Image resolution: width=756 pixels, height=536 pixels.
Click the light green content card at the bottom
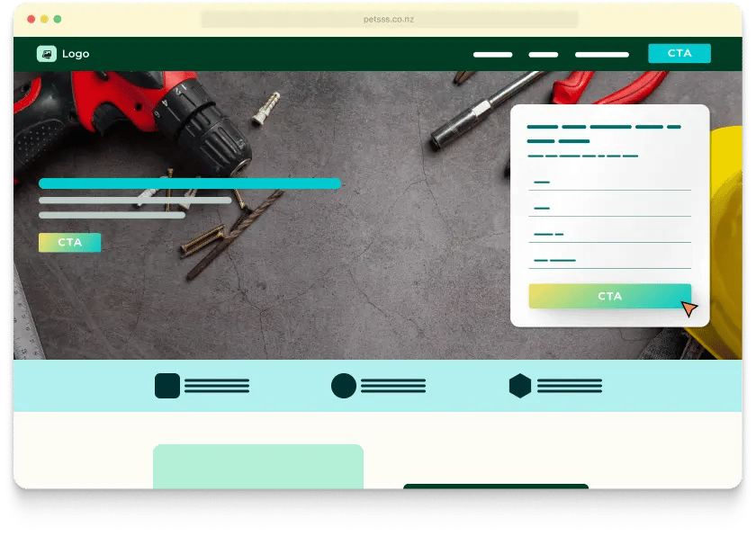[x=258, y=466]
